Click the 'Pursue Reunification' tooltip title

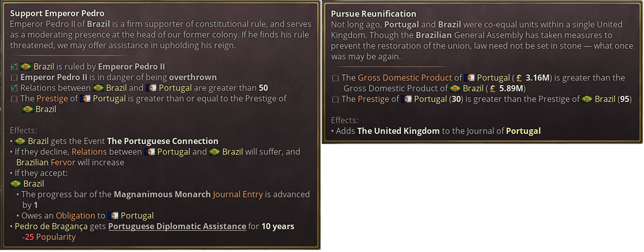[374, 14]
